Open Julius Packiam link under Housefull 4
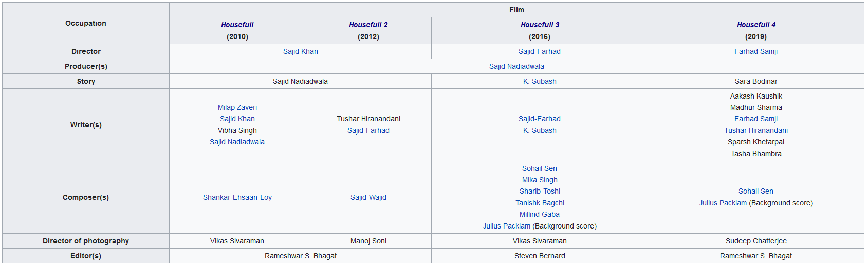This screenshot has height=266, width=868. (723, 203)
